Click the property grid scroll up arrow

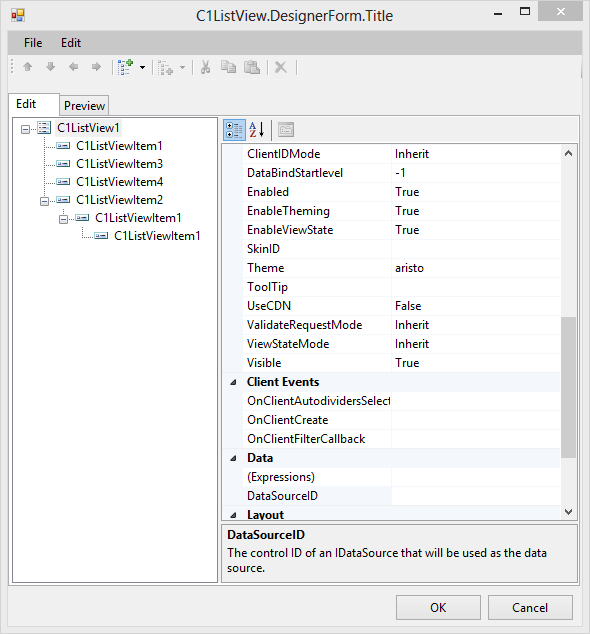(x=568, y=153)
